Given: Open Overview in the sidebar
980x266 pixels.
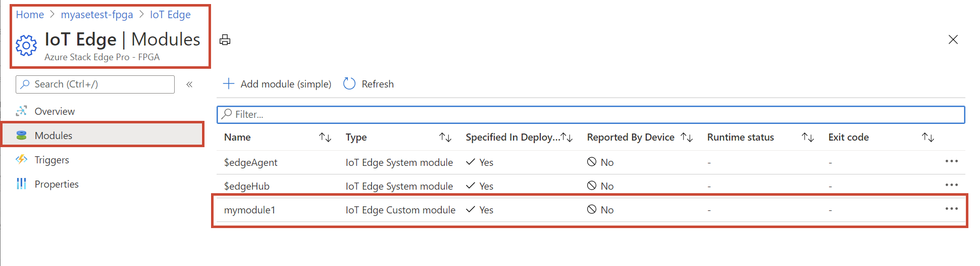Looking at the screenshot, I should point(55,111).
